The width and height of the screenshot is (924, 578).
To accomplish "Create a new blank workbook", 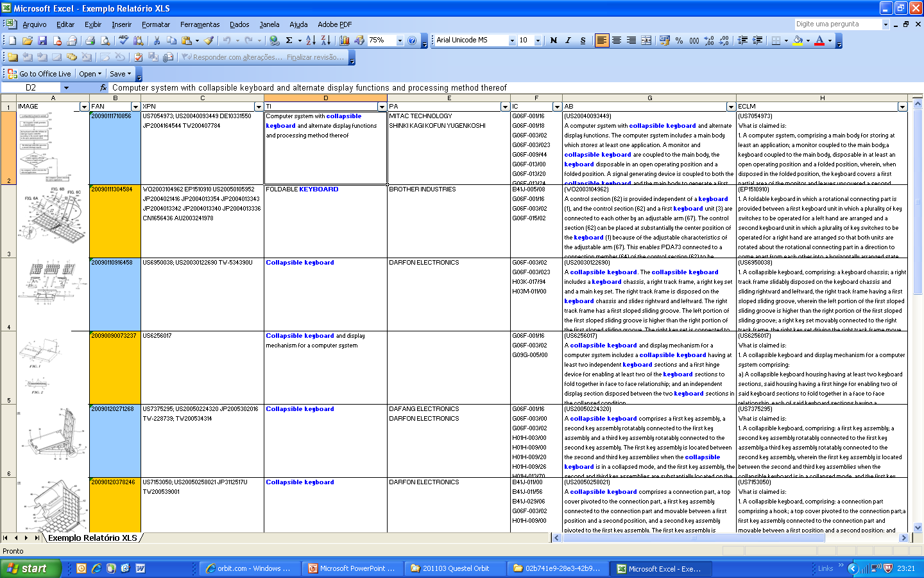I will pyautogui.click(x=12, y=40).
